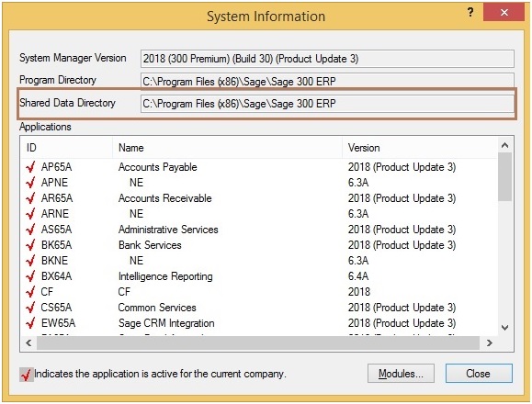Viewport: 532px width, 404px height.
Task: Sort by the ID column header
Action: pyautogui.click(x=66, y=148)
